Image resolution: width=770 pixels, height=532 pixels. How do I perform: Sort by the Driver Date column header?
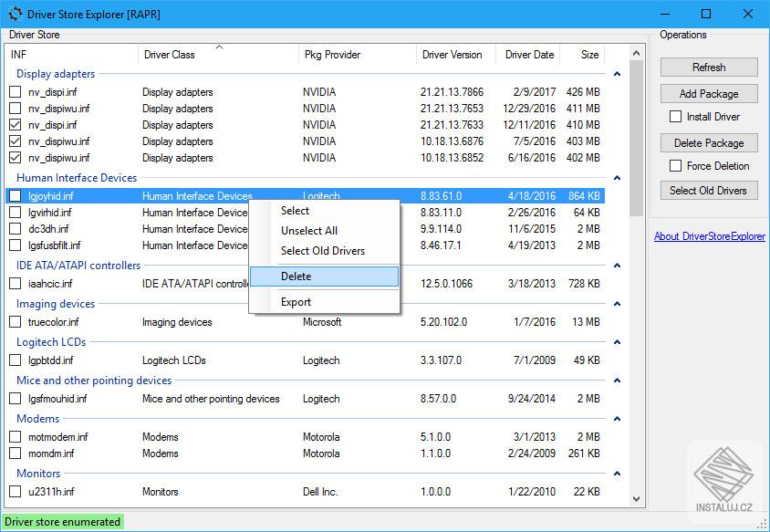529,55
